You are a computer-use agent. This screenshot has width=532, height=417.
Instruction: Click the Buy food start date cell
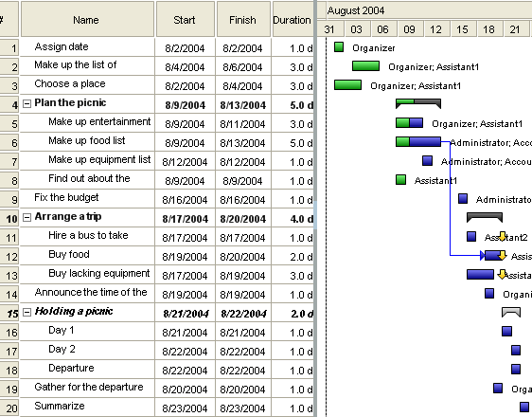click(186, 257)
